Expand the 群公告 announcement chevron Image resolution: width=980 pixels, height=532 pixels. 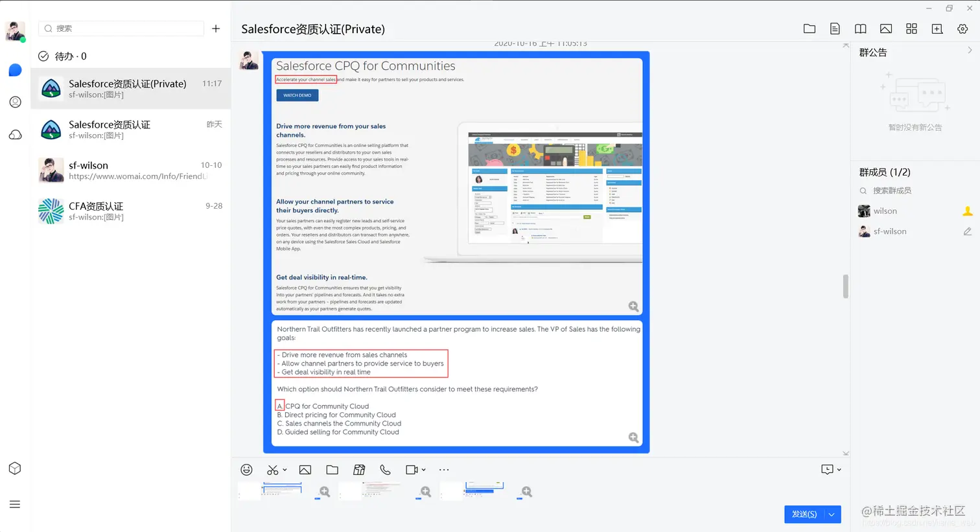[970, 51]
